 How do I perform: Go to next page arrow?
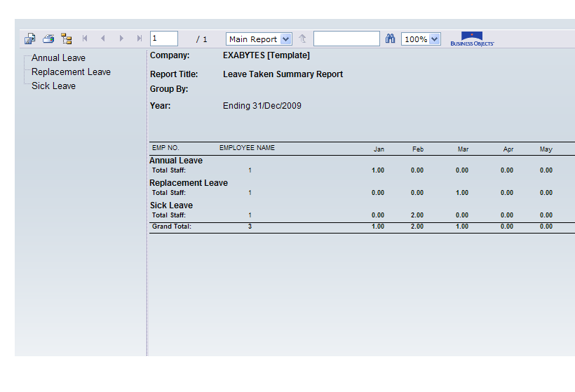[x=121, y=39]
